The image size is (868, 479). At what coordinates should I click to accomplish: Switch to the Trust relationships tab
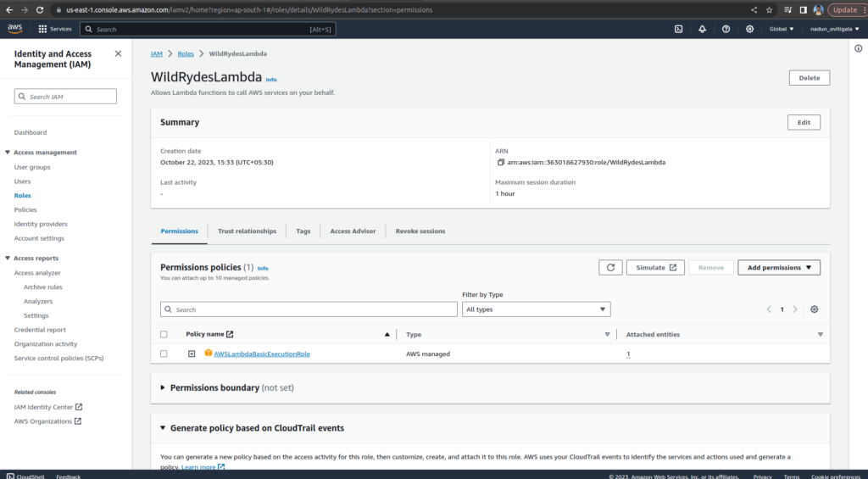pos(247,231)
